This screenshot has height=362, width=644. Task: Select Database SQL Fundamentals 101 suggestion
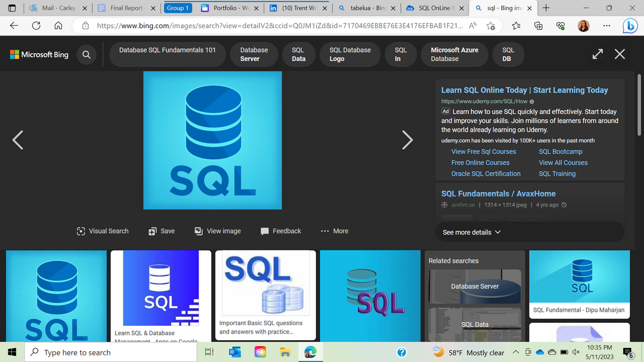(x=168, y=54)
